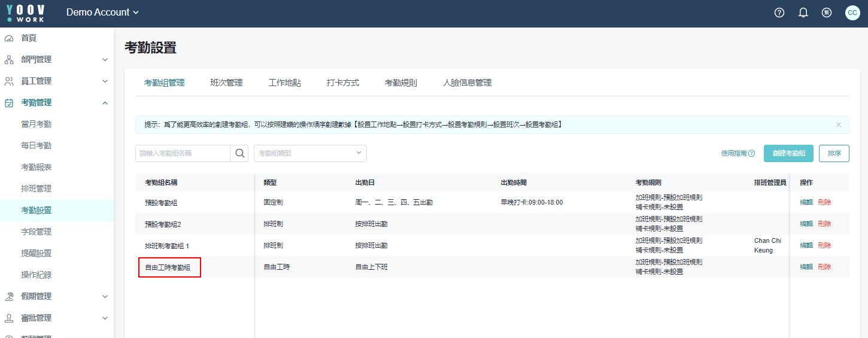Switch to the 人臉信息管理 tab
Screen dimensions: 868x338
pos(467,83)
